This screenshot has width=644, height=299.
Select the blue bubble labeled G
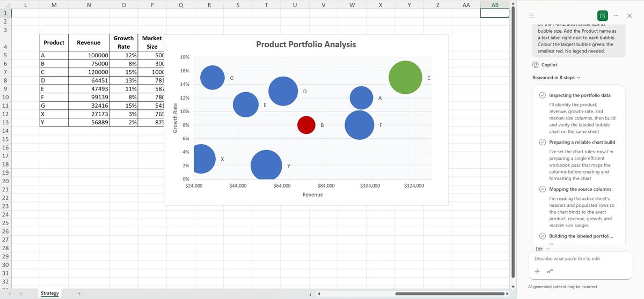click(213, 78)
